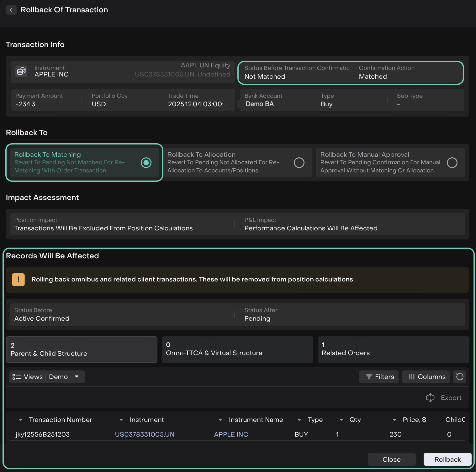Select the Rollback To Allocation radio button
The height and width of the screenshot is (472, 476).
(299, 163)
